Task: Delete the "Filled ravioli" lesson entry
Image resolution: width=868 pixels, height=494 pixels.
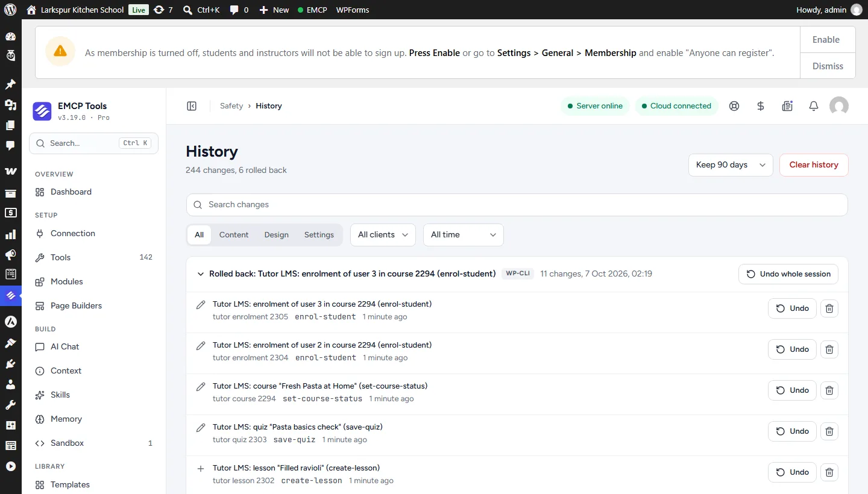Action: pyautogui.click(x=829, y=472)
